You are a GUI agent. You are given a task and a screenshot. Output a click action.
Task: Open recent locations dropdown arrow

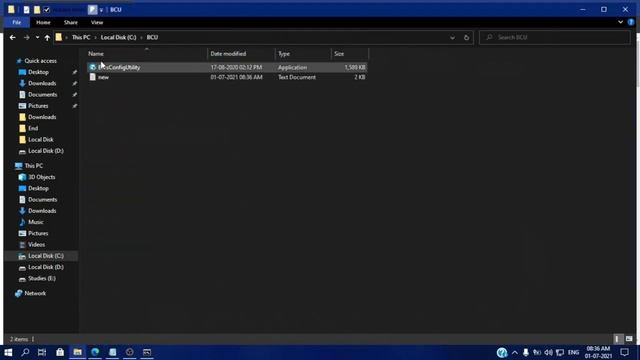[x=37, y=38]
